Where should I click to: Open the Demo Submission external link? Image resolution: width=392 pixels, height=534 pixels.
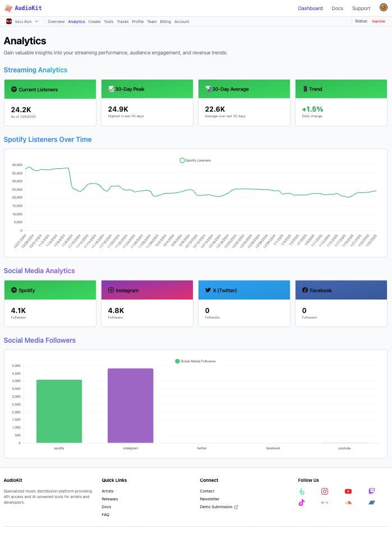[219, 507]
